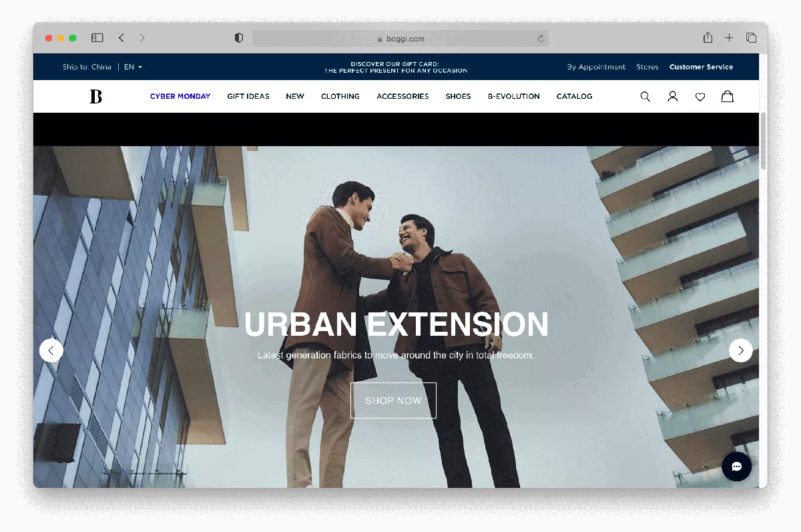801x532 pixels.
Task: Open the shopping bag icon
Action: click(727, 97)
